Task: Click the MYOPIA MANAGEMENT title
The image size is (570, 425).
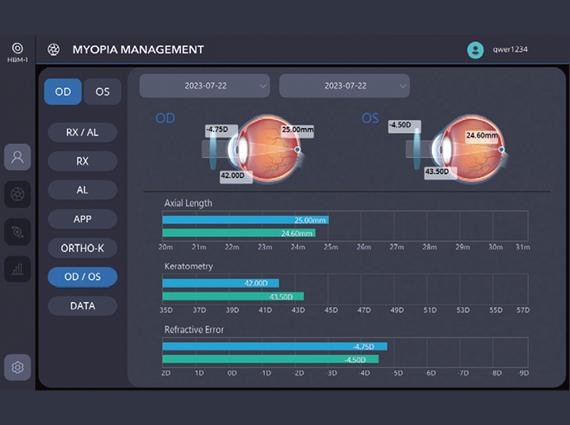Action: pyautogui.click(x=138, y=49)
